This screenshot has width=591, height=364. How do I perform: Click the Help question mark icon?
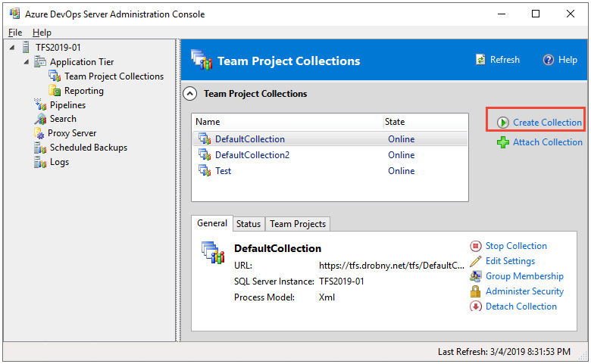tap(549, 60)
